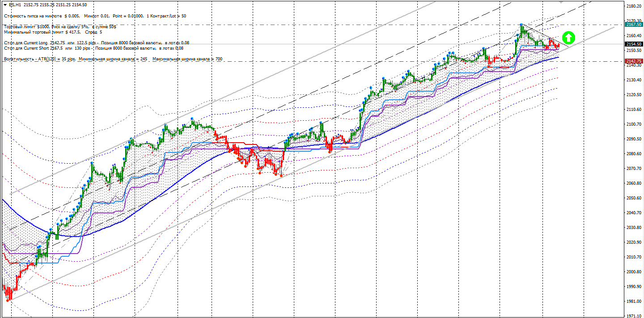Expand the arrow beside ES,H1 symbol
Viewport: 644px width, 318px height.
(x=5, y=4)
